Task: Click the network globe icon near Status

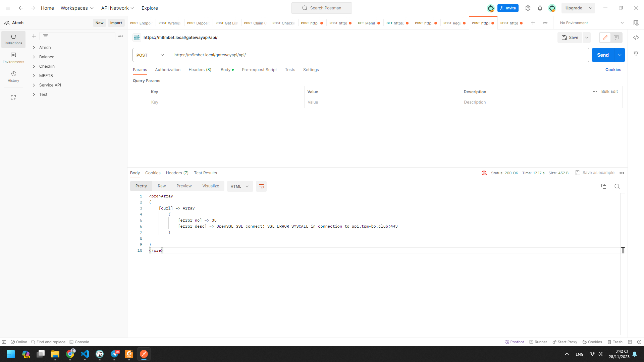Action: tap(484, 173)
